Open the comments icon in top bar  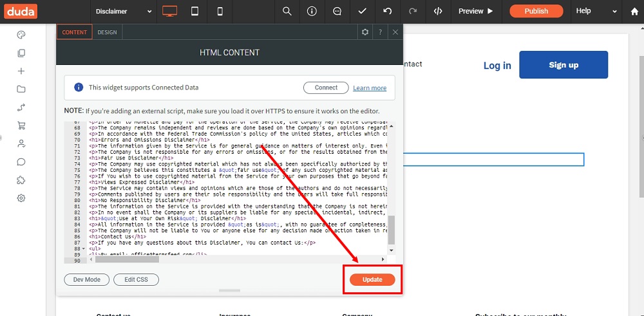(x=337, y=12)
